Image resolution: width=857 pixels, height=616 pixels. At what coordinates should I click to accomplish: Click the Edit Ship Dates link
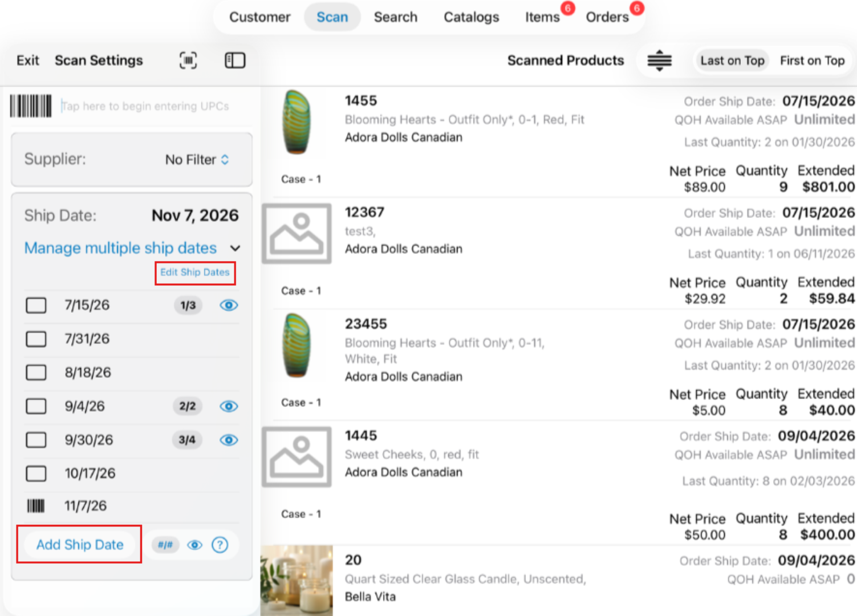(x=195, y=273)
